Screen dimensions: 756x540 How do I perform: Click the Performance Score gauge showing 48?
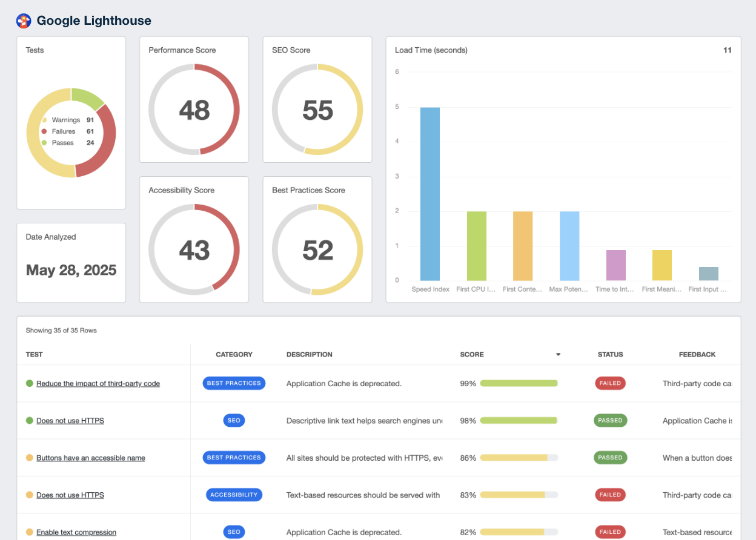[x=194, y=110]
